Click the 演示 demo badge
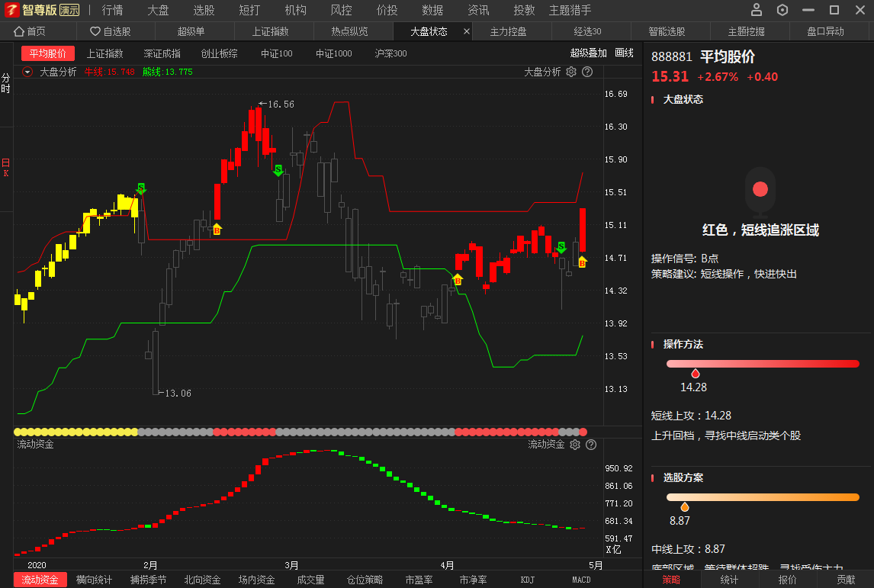This screenshot has width=874, height=588. [x=69, y=10]
